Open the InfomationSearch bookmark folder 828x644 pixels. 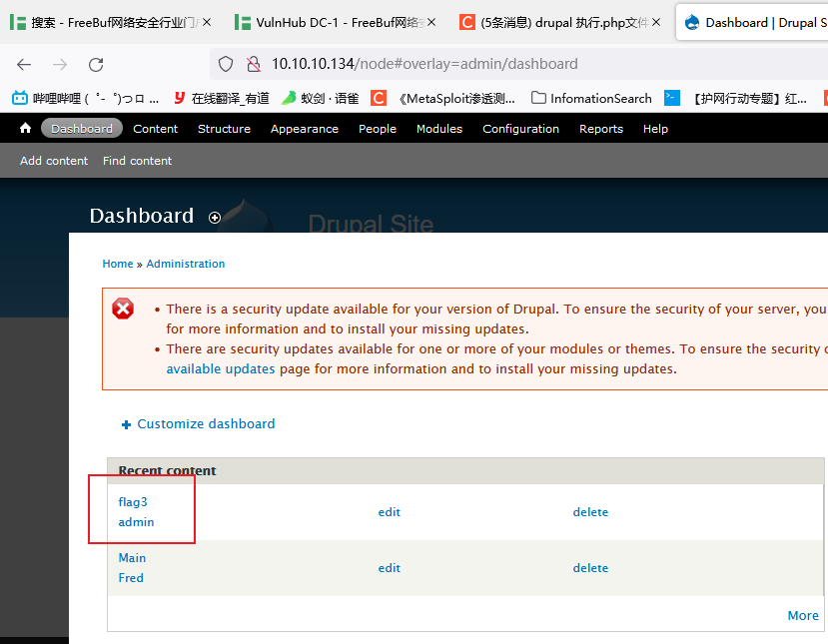[x=591, y=98]
